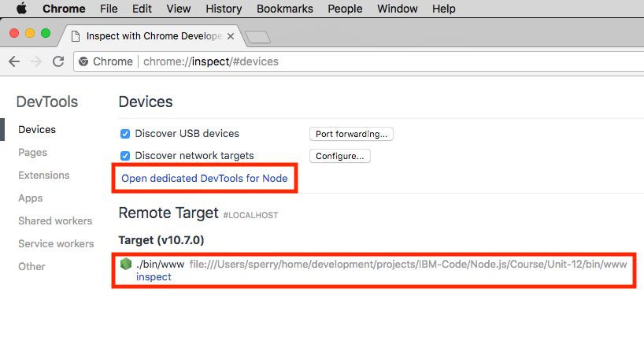Viewport: 644px width, 352px height.
Task: Open the Bookmarks menu
Action: (285, 9)
